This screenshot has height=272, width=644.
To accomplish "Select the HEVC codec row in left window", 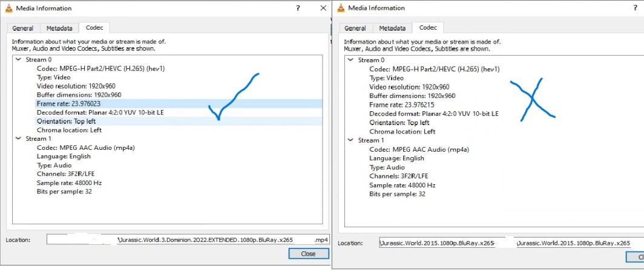I will coord(100,68).
